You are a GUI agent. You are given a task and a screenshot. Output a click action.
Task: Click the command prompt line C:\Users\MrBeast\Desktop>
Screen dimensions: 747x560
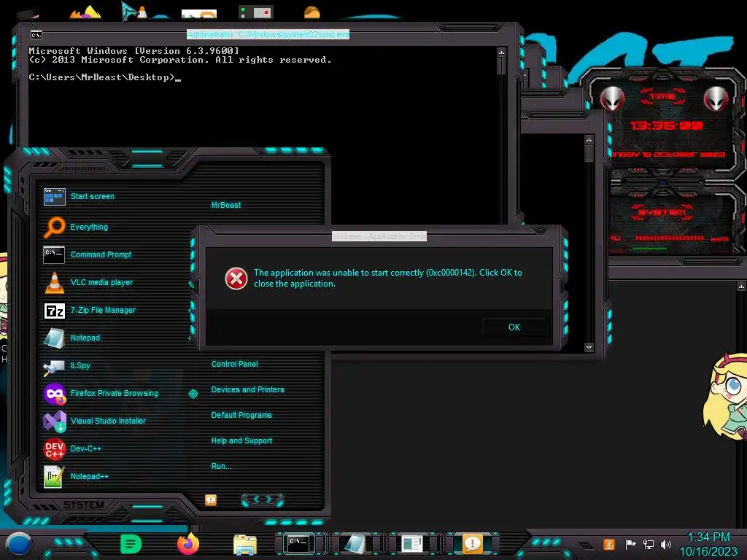pos(105,77)
